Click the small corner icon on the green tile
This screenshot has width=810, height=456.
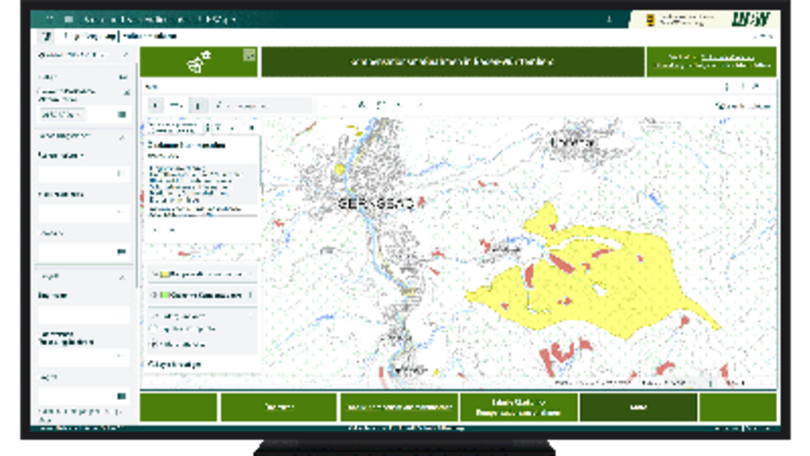[x=250, y=55]
